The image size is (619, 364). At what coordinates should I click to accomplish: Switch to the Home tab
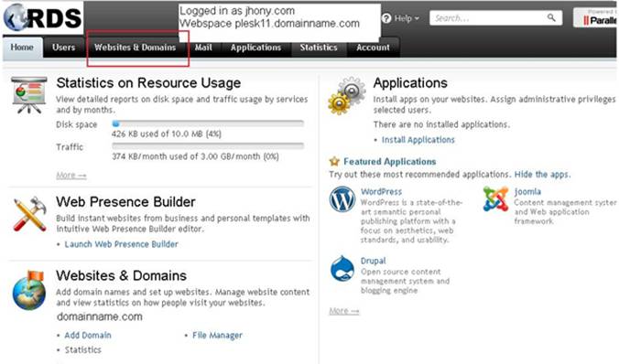22,48
